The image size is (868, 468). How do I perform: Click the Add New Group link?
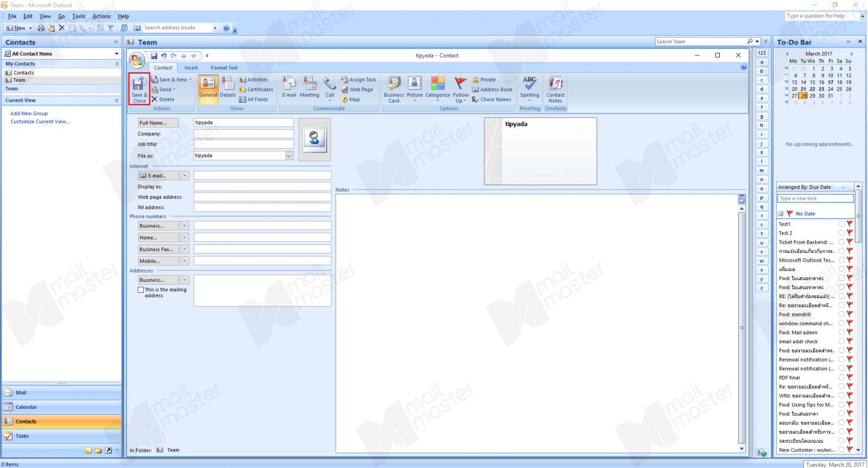tap(29, 113)
